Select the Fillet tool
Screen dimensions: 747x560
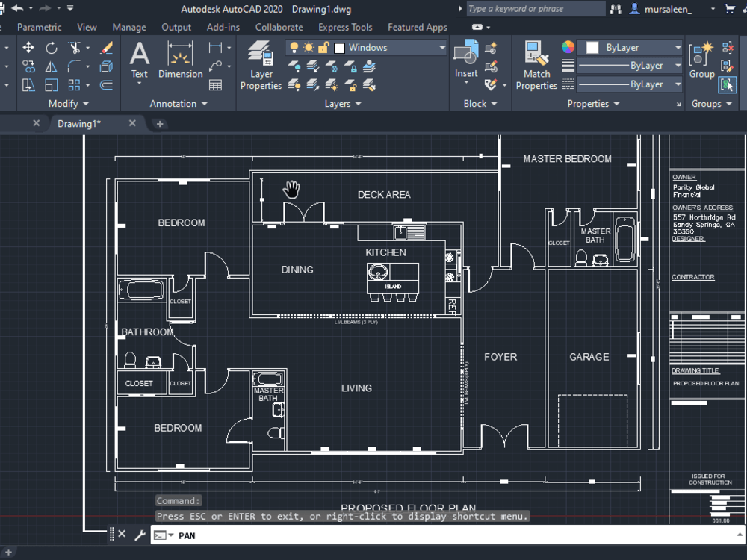(x=74, y=66)
